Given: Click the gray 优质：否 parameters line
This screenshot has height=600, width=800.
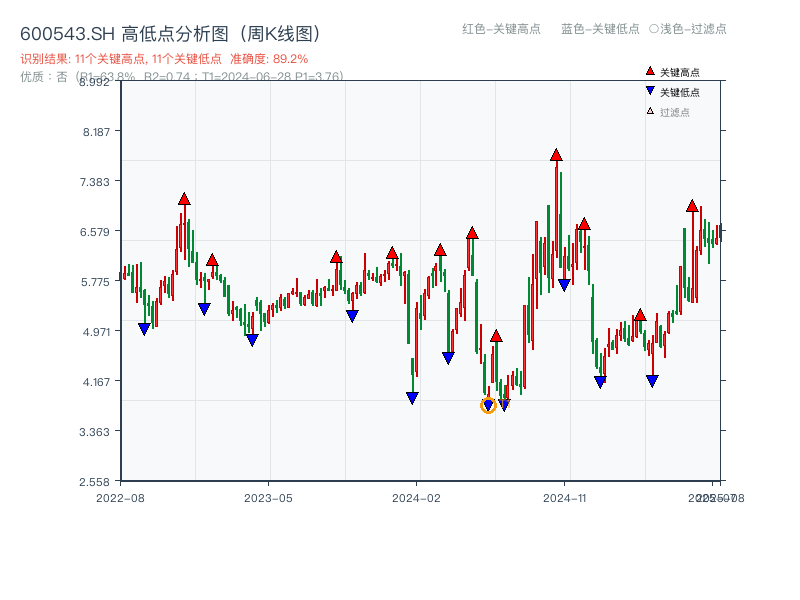Looking at the screenshot, I should [x=182, y=77].
